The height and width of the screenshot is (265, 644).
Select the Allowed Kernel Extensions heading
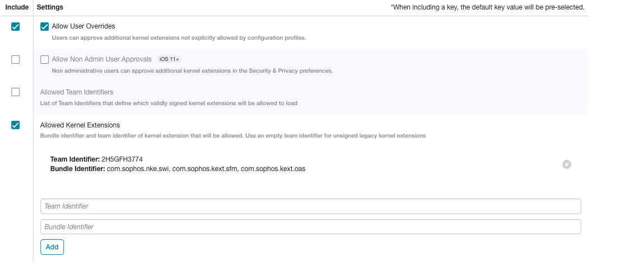[80, 125]
